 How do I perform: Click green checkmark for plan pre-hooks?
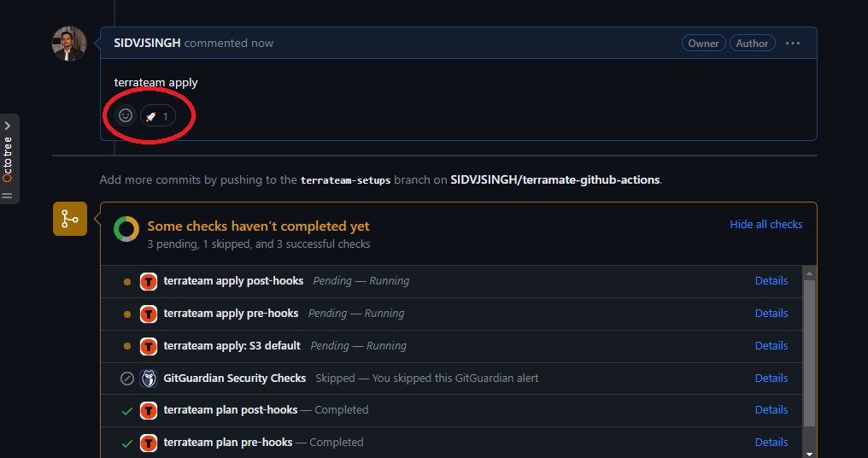126,443
